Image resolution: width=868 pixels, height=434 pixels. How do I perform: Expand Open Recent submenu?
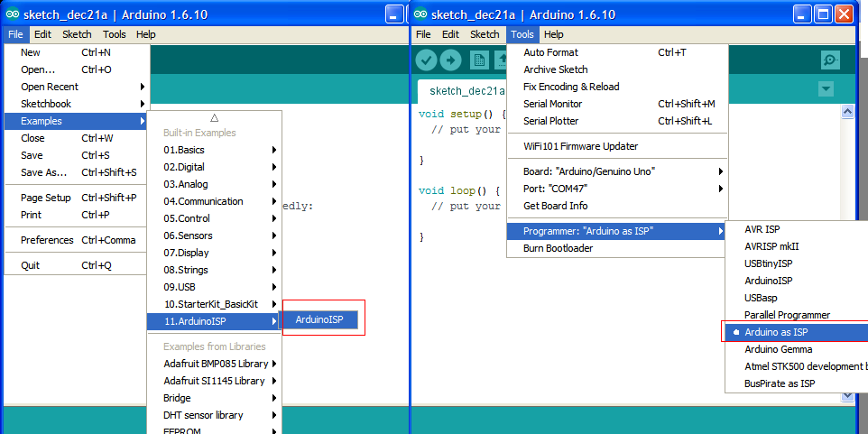pos(77,87)
